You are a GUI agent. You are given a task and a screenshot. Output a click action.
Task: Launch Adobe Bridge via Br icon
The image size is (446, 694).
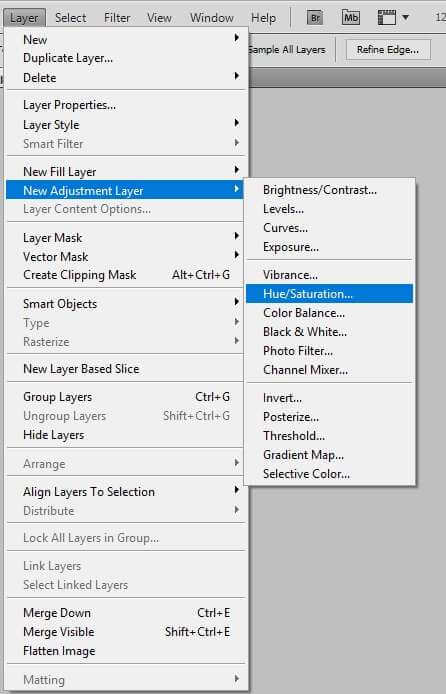point(315,18)
